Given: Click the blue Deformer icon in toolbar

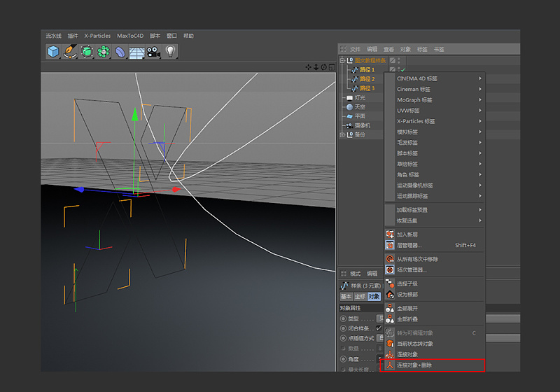Looking at the screenshot, I should (x=120, y=52).
